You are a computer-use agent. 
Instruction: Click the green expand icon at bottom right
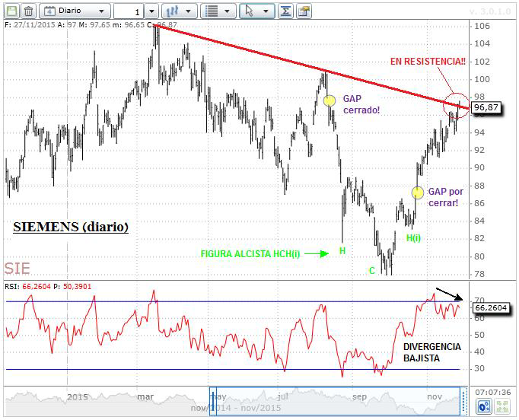(503, 407)
